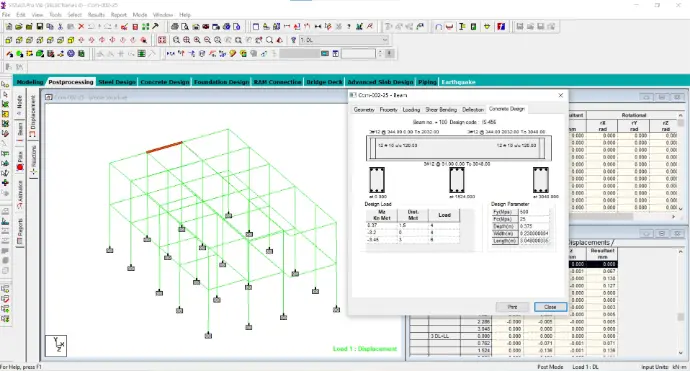Open the calculator icon in the top toolbar

coord(136,27)
